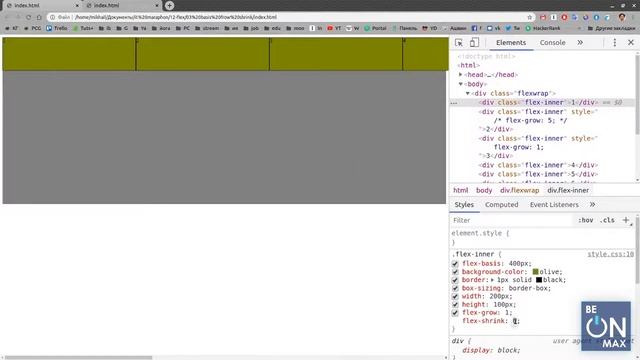This screenshot has width=640, height=360.
Task: Select html in the breadcrumb bar
Action: (460, 190)
